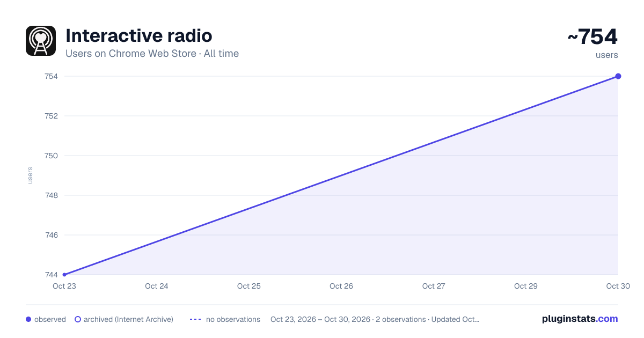This screenshot has height=338, width=644.
Task: Click the vertical 'users' axis title
Action: tap(30, 175)
